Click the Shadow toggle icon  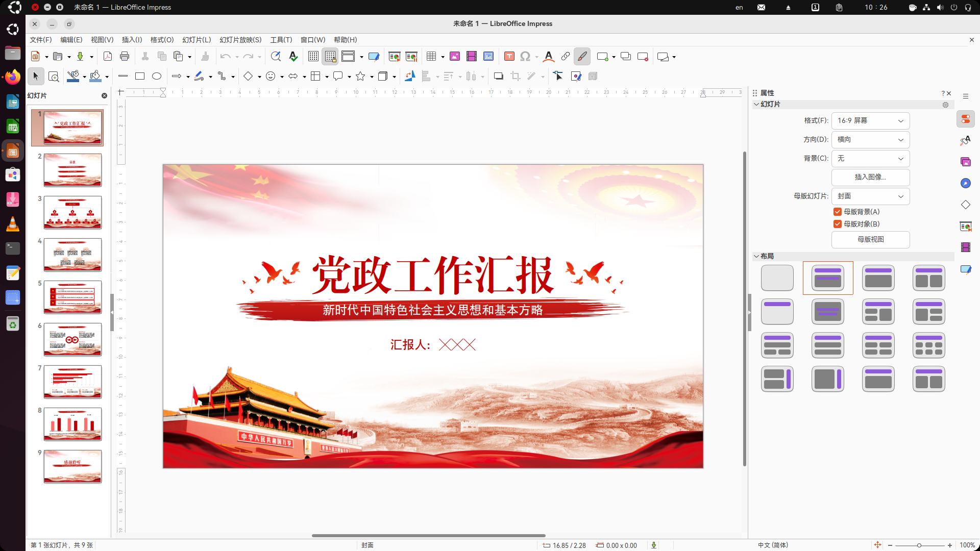coord(499,77)
